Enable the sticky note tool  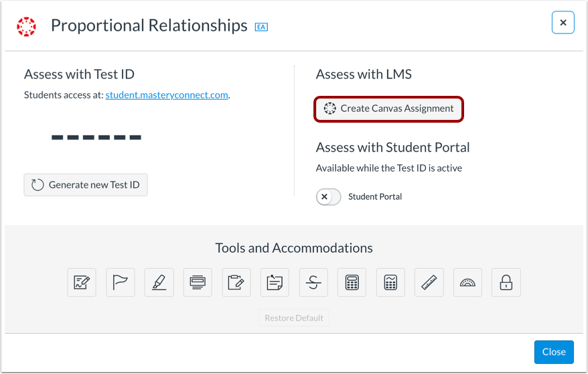[275, 282]
